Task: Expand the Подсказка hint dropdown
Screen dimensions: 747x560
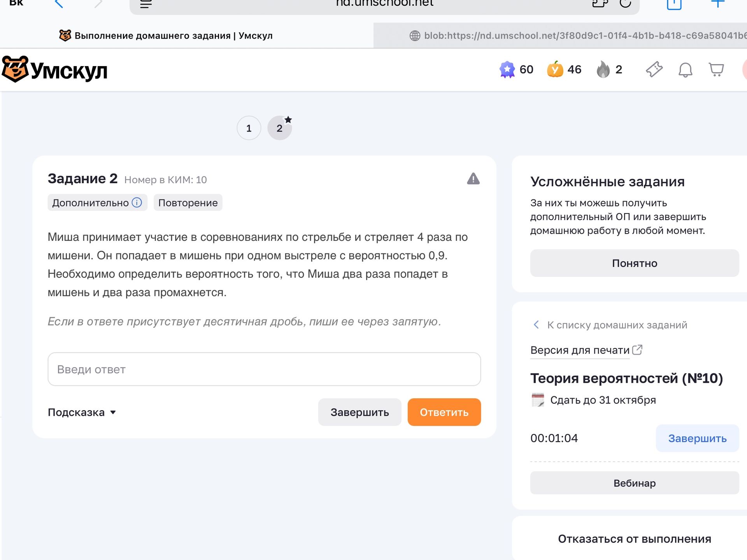Action: [x=82, y=412]
